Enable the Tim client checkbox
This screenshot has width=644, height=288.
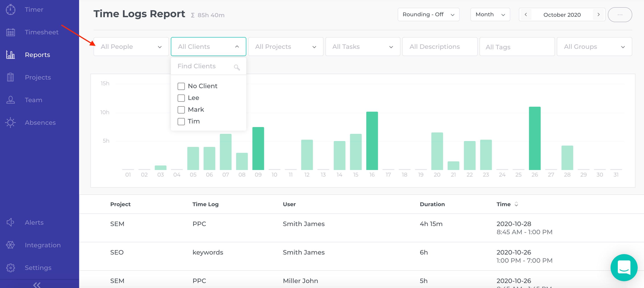pyautogui.click(x=181, y=121)
